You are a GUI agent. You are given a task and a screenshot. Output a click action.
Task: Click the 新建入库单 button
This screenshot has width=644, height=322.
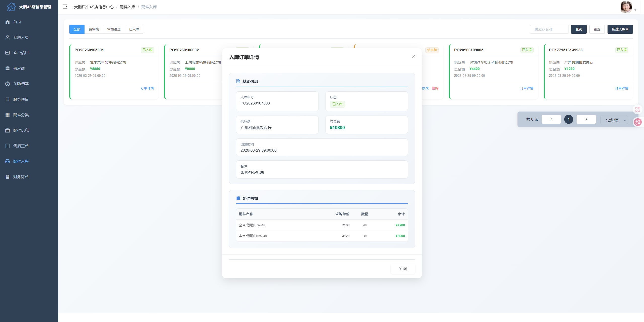point(620,29)
